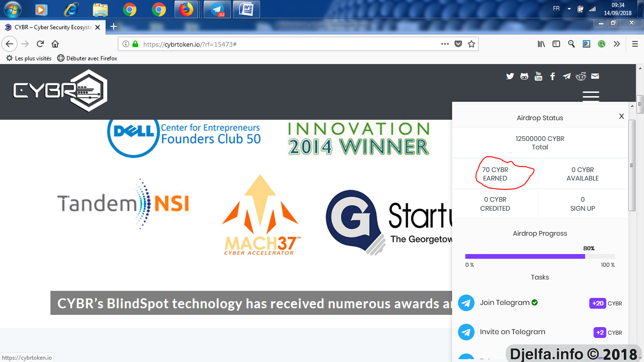Click '70 CYBR EARNED' value
This screenshot has height=362, width=644.
tap(495, 174)
